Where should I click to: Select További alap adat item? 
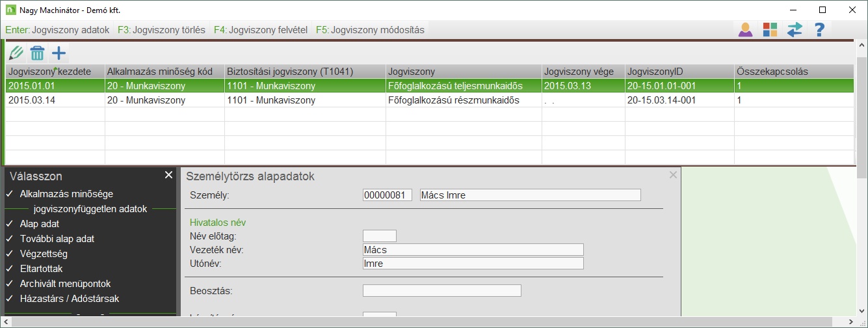[57, 239]
